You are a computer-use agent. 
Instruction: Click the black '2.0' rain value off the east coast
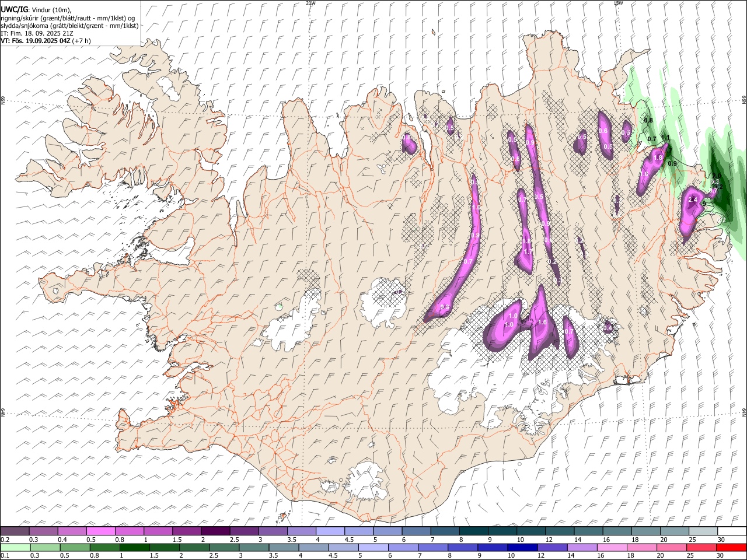click(717, 176)
